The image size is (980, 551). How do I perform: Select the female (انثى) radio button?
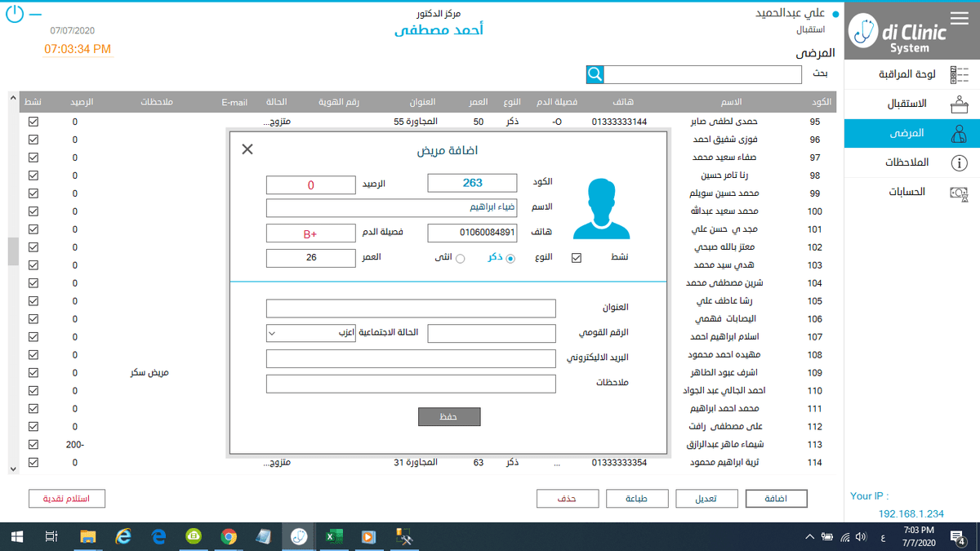460,259
